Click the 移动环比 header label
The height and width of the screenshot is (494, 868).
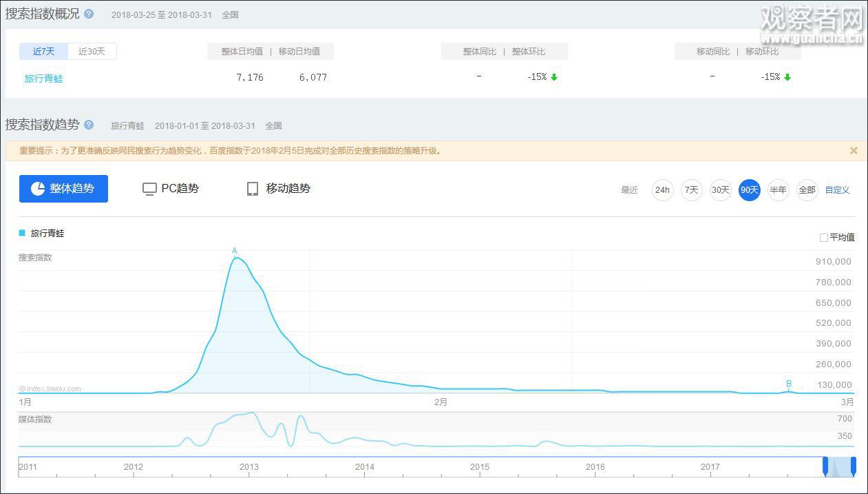(762, 52)
